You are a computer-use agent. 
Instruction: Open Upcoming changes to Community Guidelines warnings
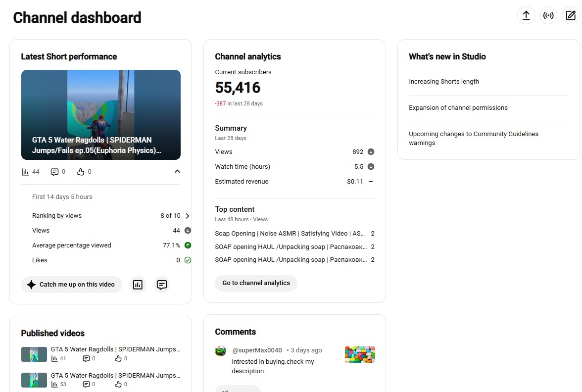pyautogui.click(x=474, y=139)
